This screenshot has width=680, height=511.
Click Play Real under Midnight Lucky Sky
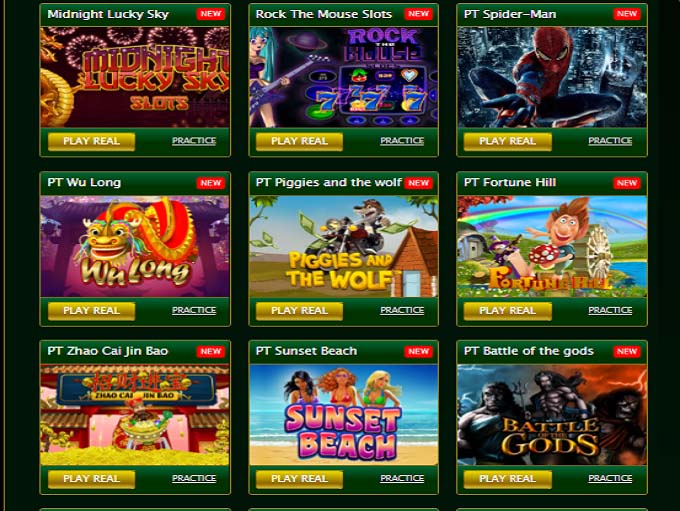pos(92,141)
